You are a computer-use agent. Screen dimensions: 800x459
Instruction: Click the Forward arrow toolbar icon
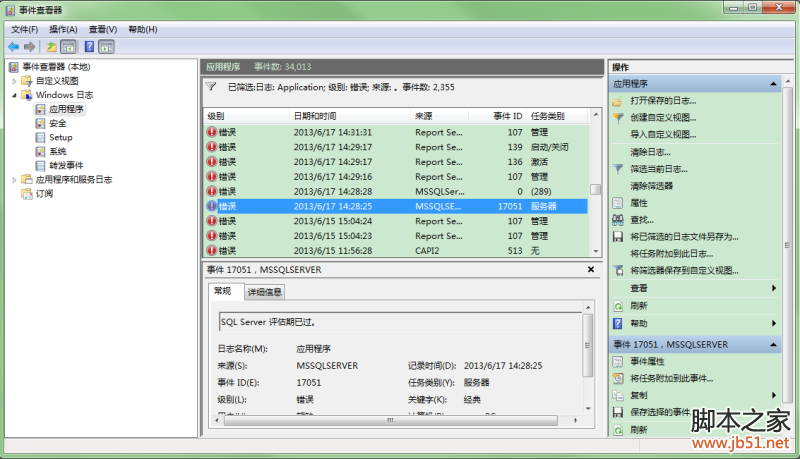tap(30, 47)
